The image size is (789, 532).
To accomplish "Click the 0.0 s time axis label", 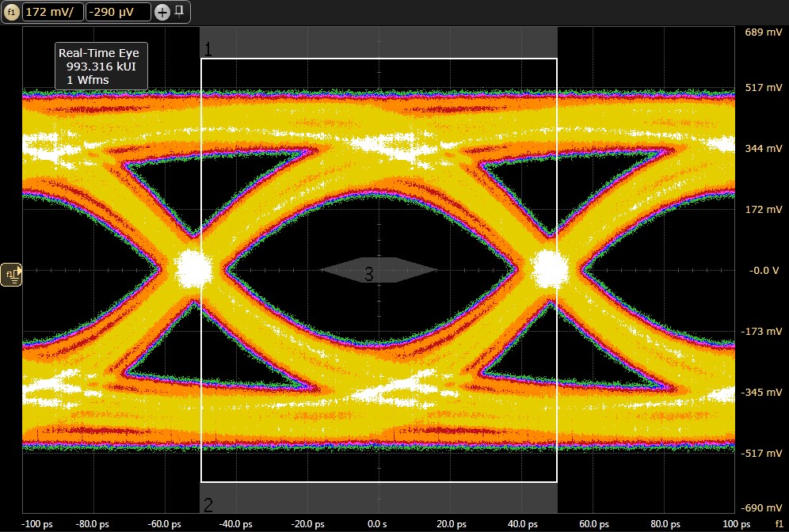I will click(x=378, y=524).
